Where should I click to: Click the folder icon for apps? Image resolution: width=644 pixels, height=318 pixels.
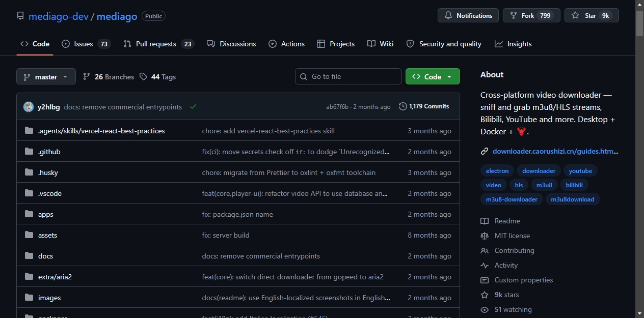29,214
